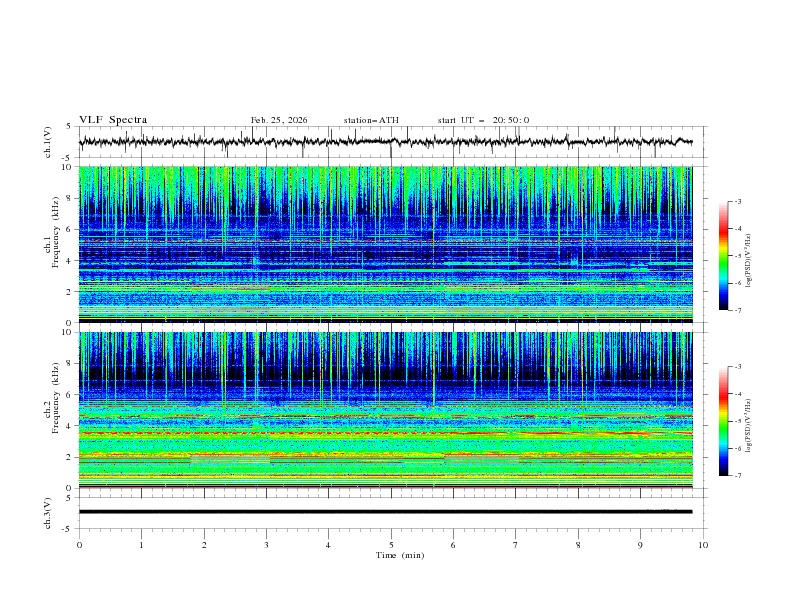Click the log(PSD) label beside ch.2 color bar

click(x=748, y=425)
